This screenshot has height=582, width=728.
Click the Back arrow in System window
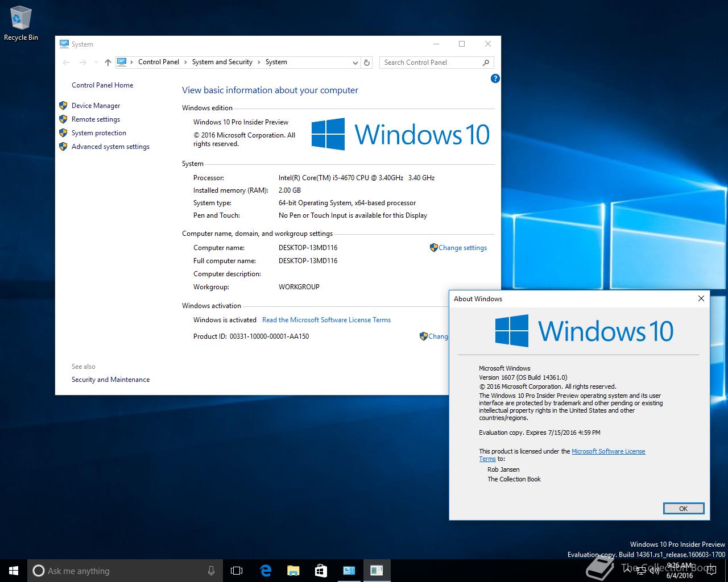66,63
